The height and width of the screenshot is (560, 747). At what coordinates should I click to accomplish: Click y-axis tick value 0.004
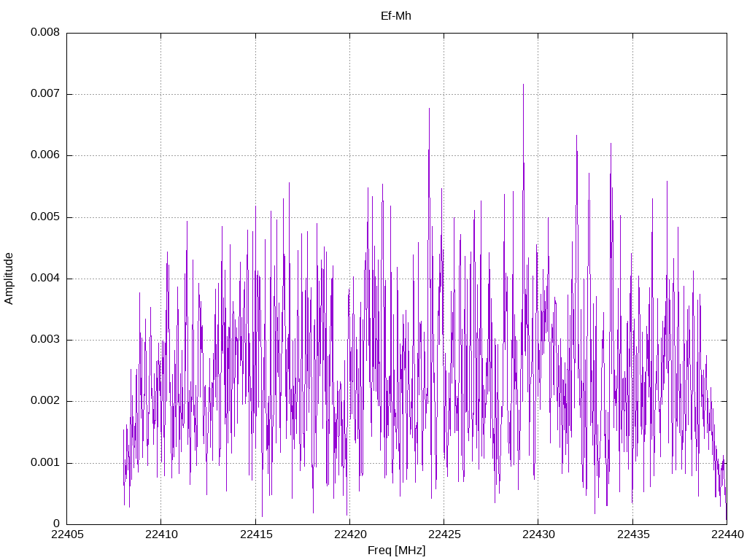coord(45,278)
